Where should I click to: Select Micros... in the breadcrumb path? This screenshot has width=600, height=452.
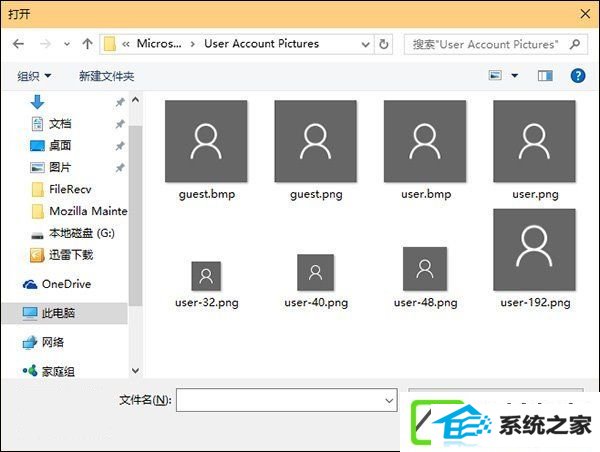tap(159, 44)
